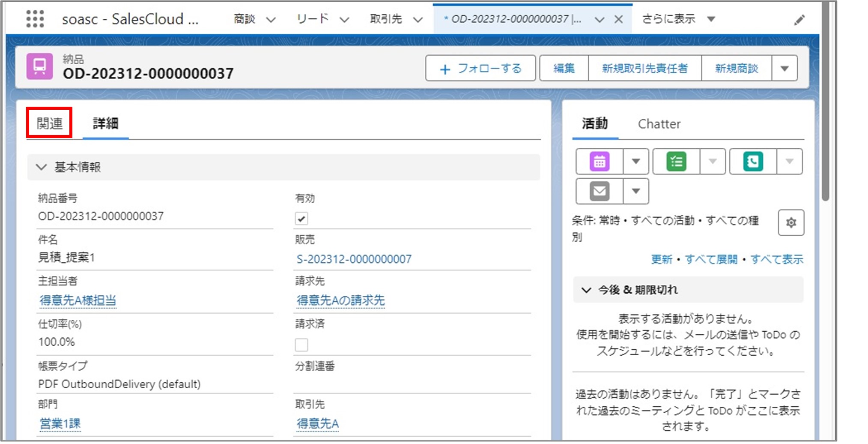Click the 納品 record train icon

(x=40, y=66)
